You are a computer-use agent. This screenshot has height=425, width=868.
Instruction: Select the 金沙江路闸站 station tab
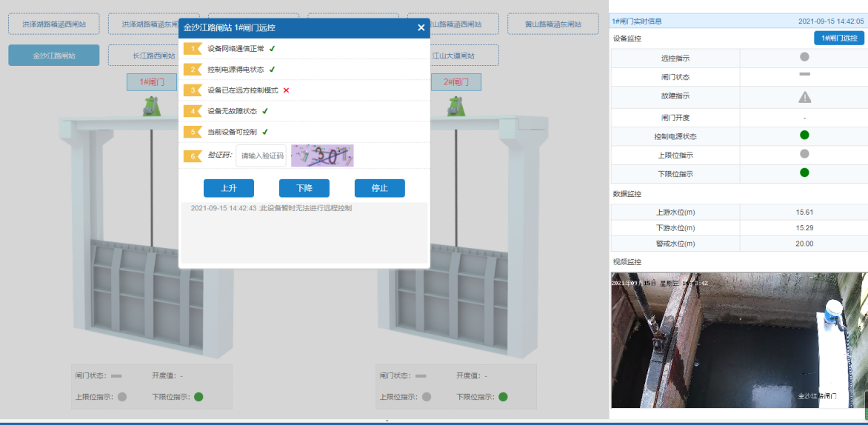click(x=53, y=56)
